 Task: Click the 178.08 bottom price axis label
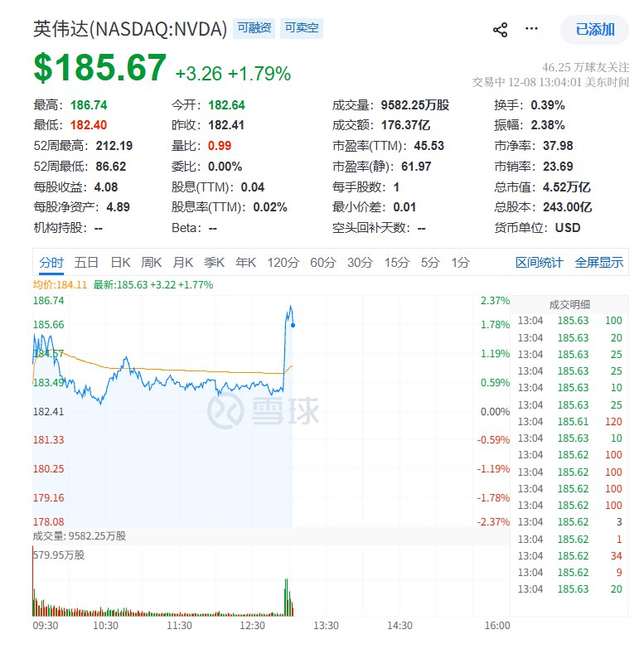point(48,521)
